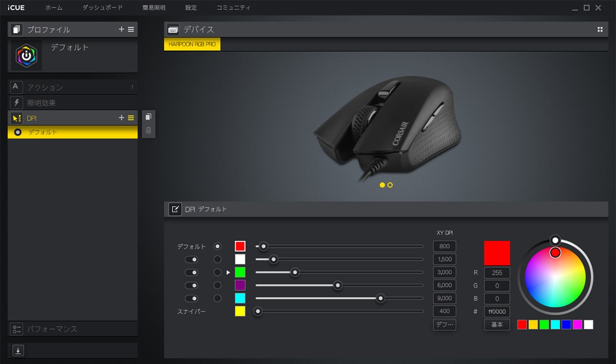Image resolution: width=616 pixels, height=364 pixels.
Task: Copy the selected DPI preset
Action: pos(148,116)
